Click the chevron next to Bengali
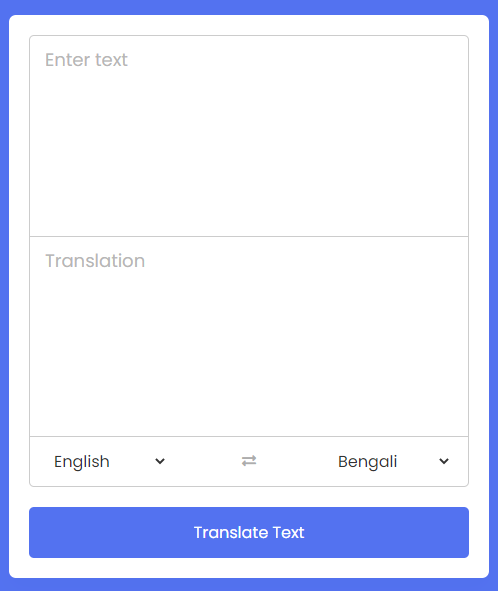 [x=444, y=461]
